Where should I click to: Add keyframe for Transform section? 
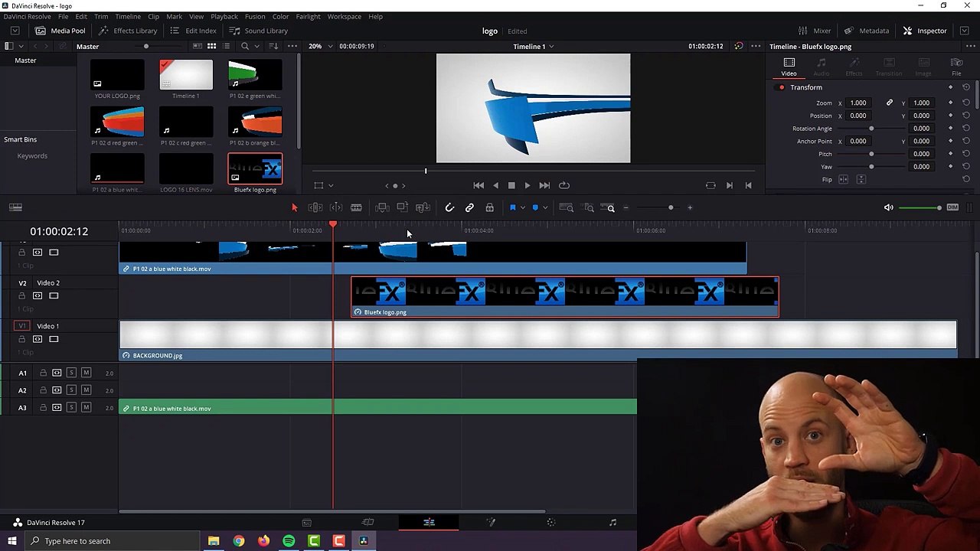pyautogui.click(x=951, y=87)
